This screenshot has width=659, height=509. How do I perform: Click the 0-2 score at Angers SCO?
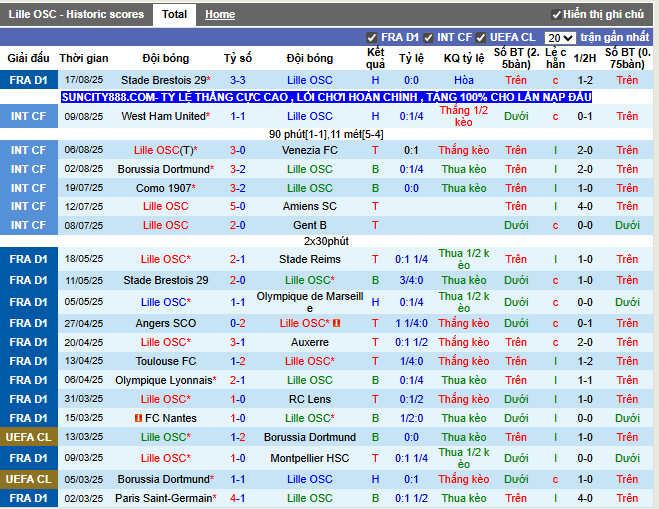pos(238,323)
